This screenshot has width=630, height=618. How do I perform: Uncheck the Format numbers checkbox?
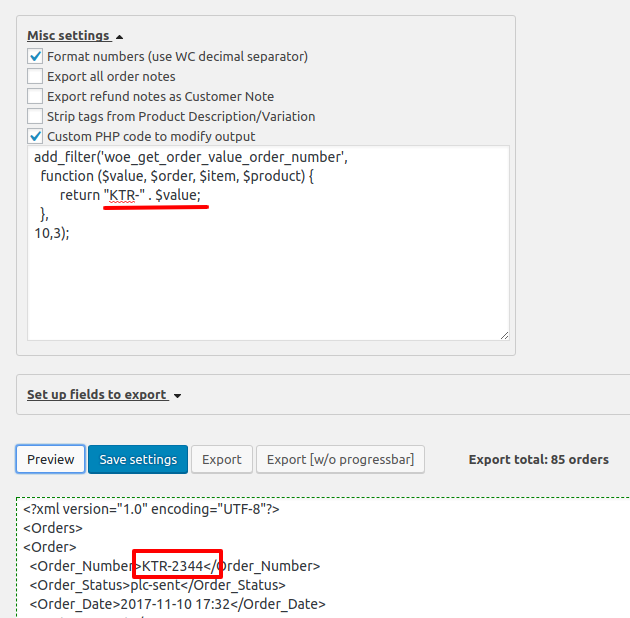tap(36, 57)
